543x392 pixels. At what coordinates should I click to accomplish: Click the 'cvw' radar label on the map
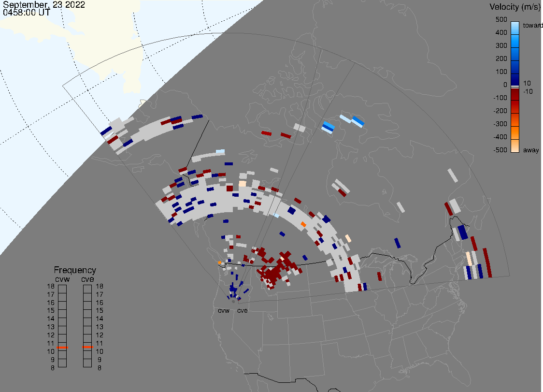click(x=224, y=310)
